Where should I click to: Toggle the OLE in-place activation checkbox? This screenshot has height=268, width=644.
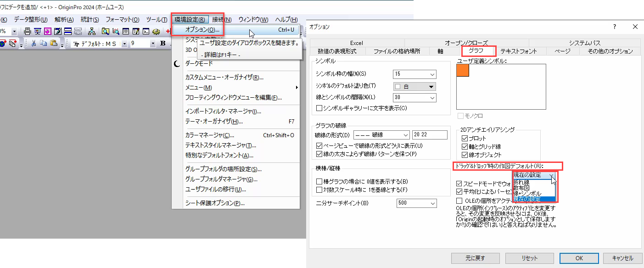[459, 200]
